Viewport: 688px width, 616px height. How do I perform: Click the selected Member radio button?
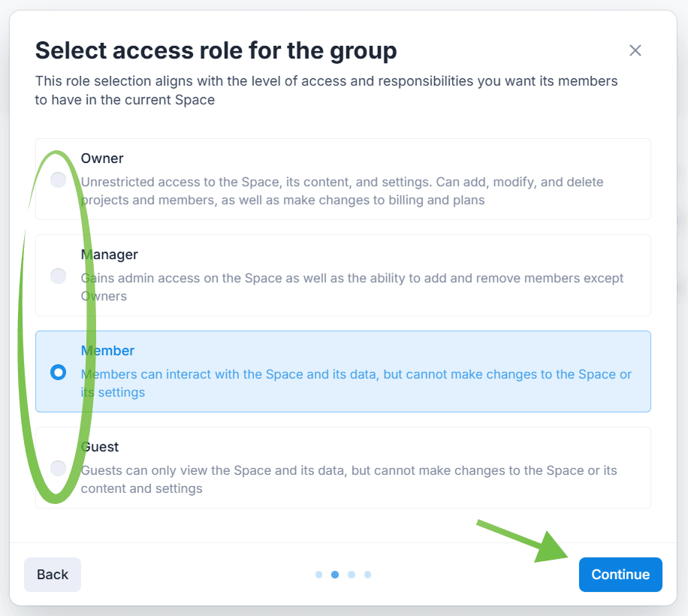coord(58,372)
